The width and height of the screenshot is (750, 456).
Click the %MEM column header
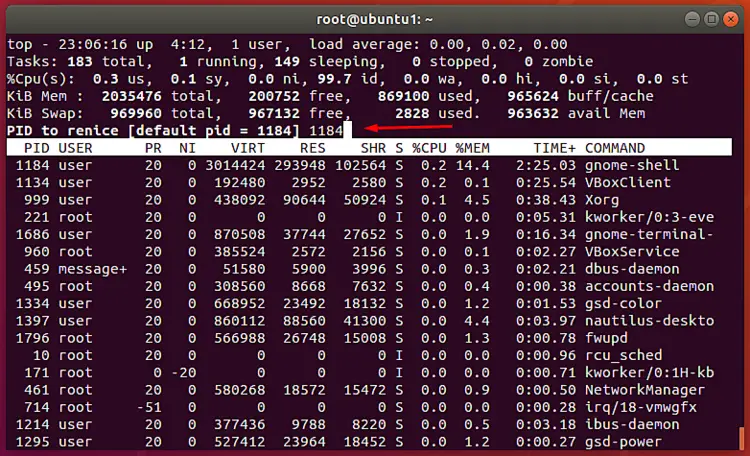(x=474, y=148)
